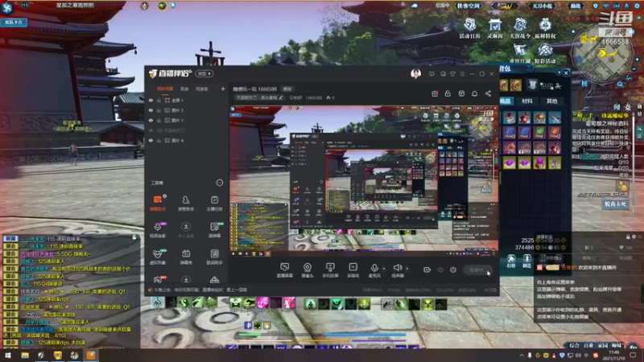Toggle visibility of 图片 1 source
Image resolution: width=644 pixels, height=362 pixels.
click(151, 120)
